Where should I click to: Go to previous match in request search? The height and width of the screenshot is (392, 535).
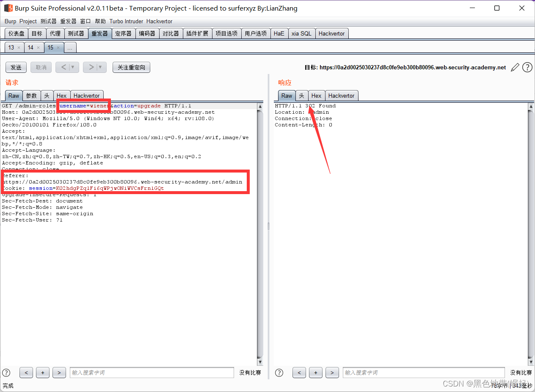coord(26,373)
